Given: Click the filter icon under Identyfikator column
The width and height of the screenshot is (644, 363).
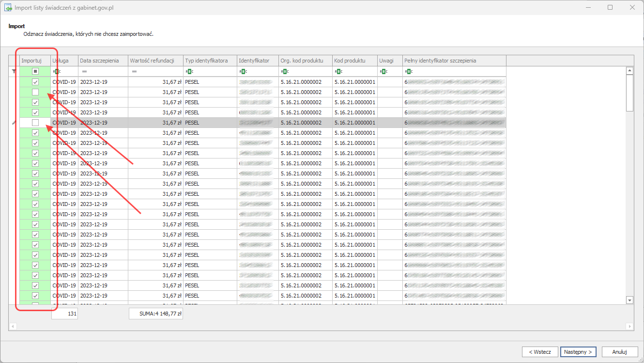Looking at the screenshot, I should (243, 71).
